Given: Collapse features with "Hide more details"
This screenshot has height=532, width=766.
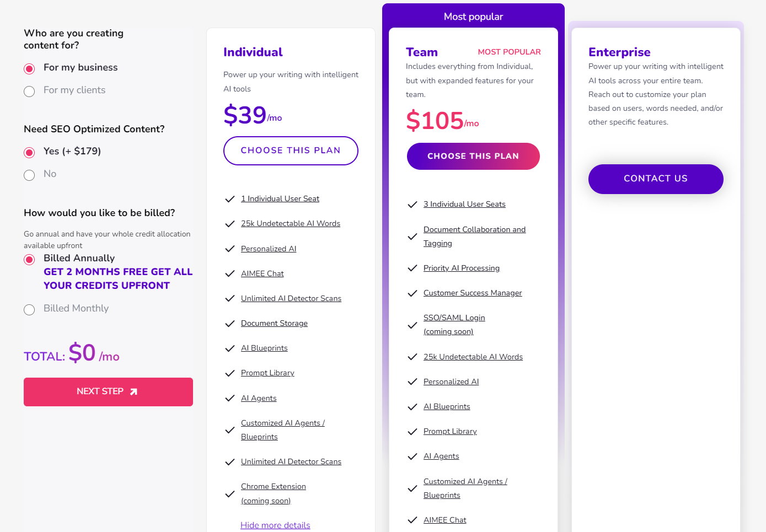Looking at the screenshot, I should point(275,525).
